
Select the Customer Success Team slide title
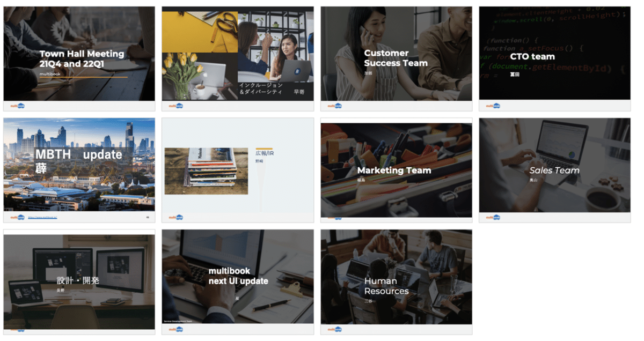coord(396,58)
